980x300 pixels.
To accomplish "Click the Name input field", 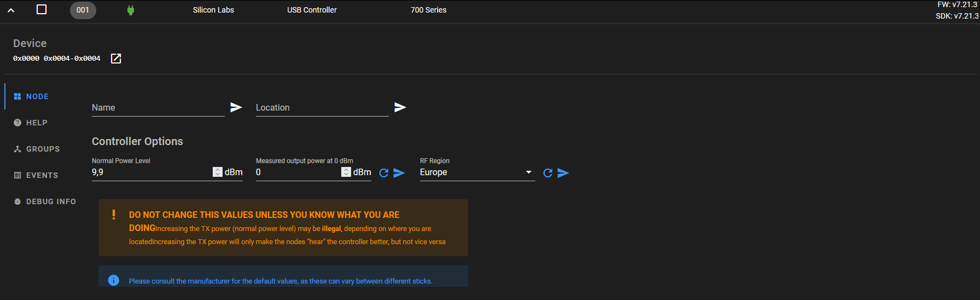I will click(x=157, y=108).
